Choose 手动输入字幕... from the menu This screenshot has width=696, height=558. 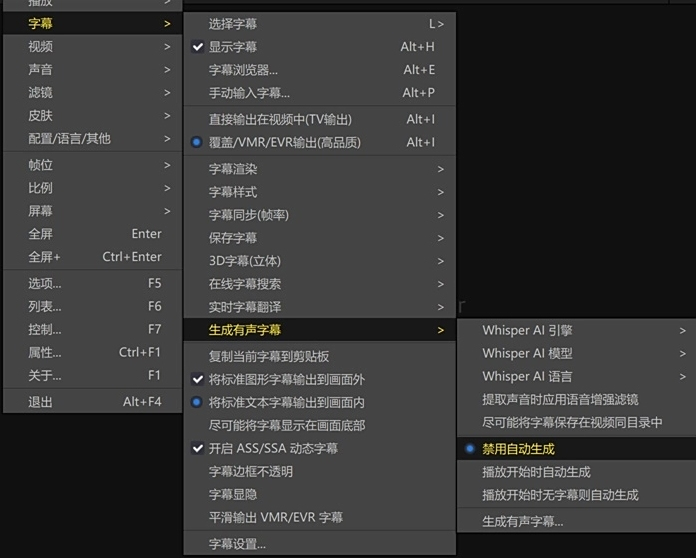[x=249, y=93]
